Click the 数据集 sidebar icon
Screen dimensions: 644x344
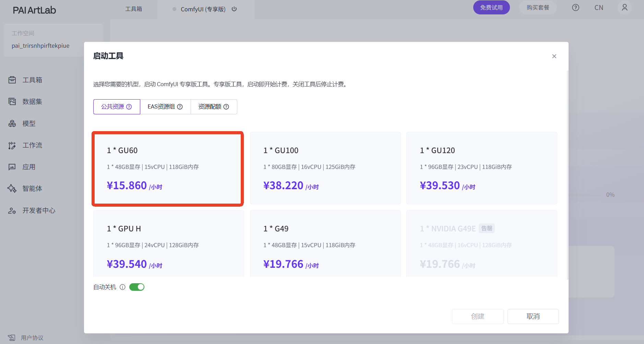click(x=12, y=102)
